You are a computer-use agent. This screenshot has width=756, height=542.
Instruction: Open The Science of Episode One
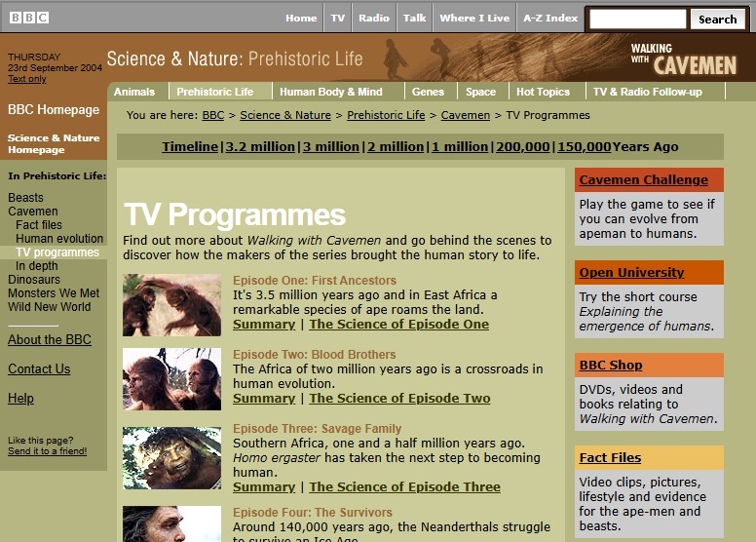pyautogui.click(x=398, y=325)
